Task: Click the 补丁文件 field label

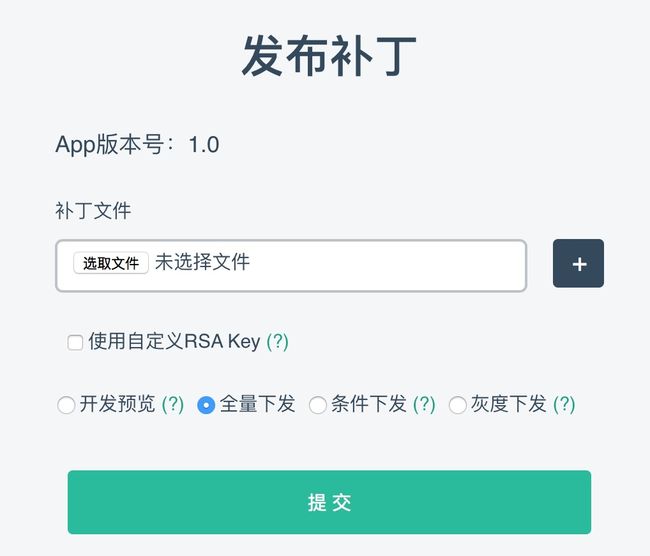Action: 93,211
